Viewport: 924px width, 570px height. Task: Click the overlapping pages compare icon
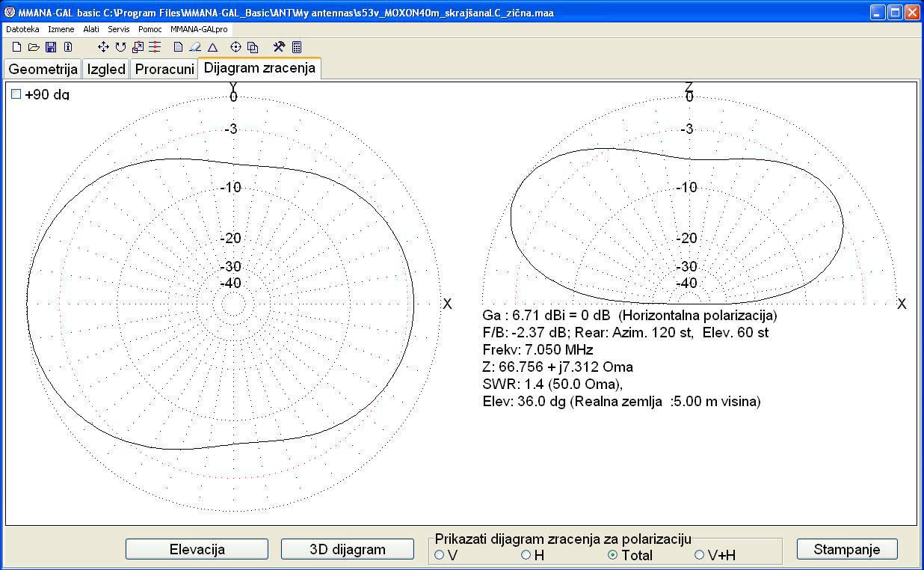click(253, 47)
